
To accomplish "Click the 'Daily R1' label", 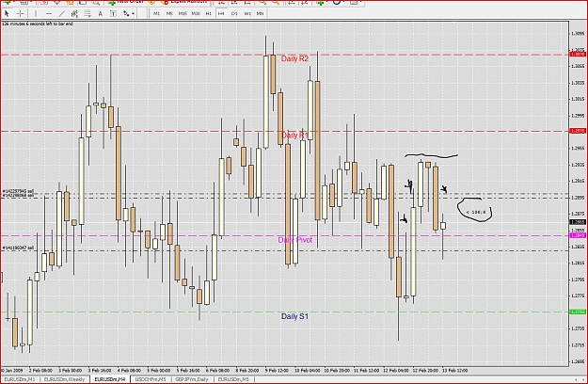I will (294, 135).
